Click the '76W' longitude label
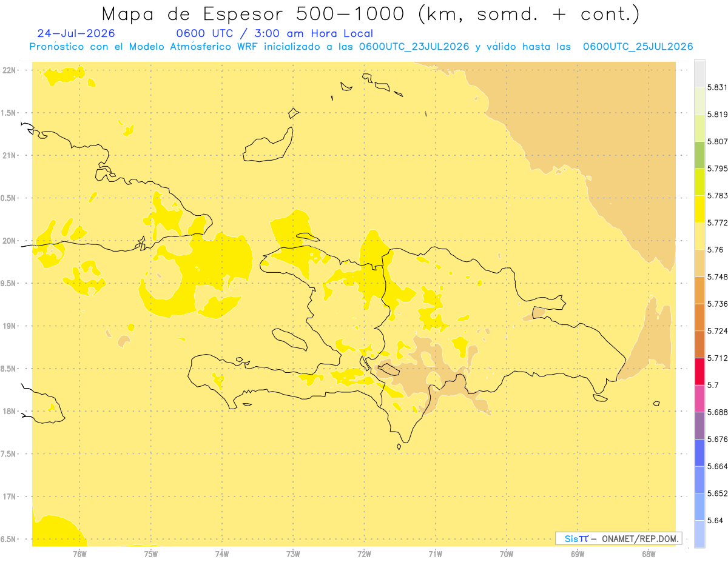This screenshot has width=728, height=562. coord(80,554)
